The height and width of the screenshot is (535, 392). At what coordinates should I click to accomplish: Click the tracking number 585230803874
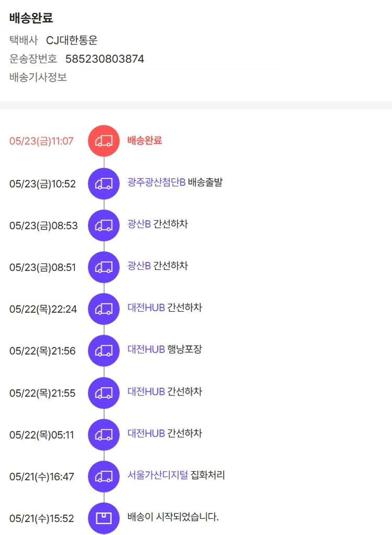tap(105, 59)
